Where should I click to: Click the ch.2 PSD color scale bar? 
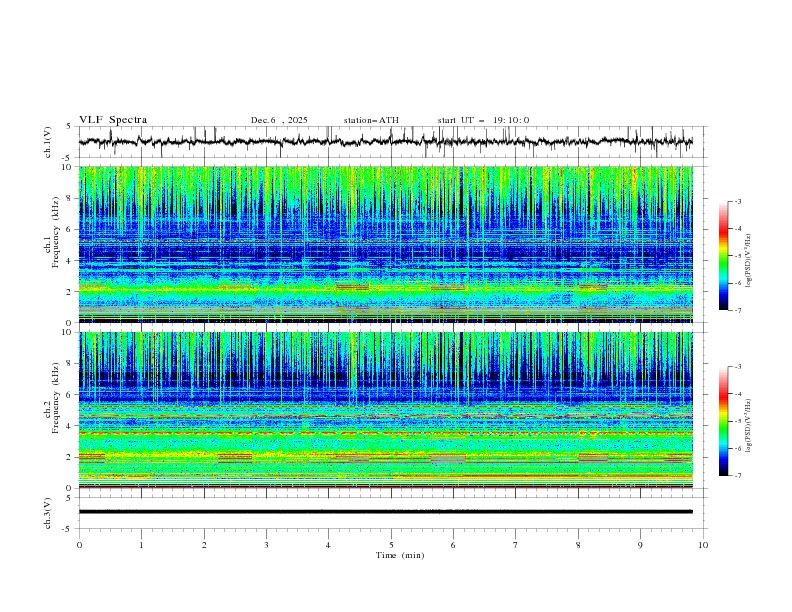point(723,421)
